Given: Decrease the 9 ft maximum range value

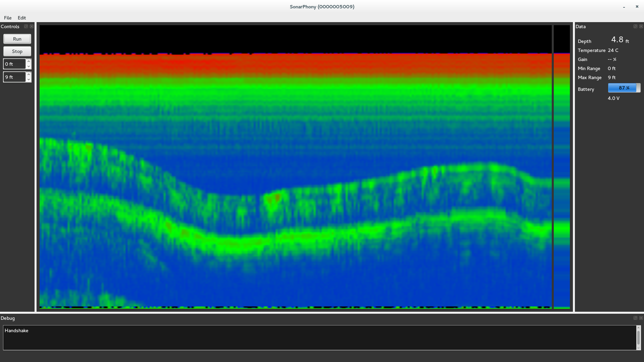Looking at the screenshot, I should tap(29, 79).
